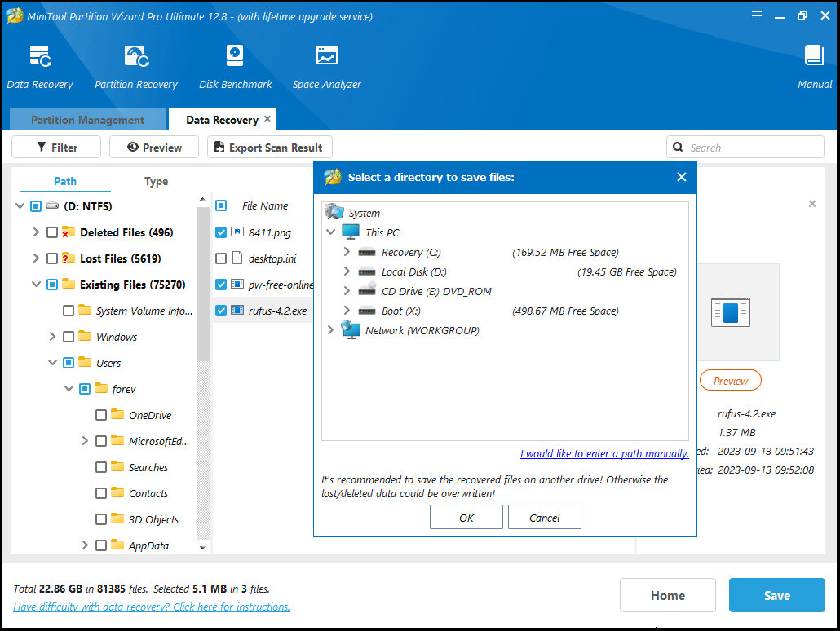Confirm the directory with OK
Image resolution: width=840 pixels, height=631 pixels.
[466, 518]
